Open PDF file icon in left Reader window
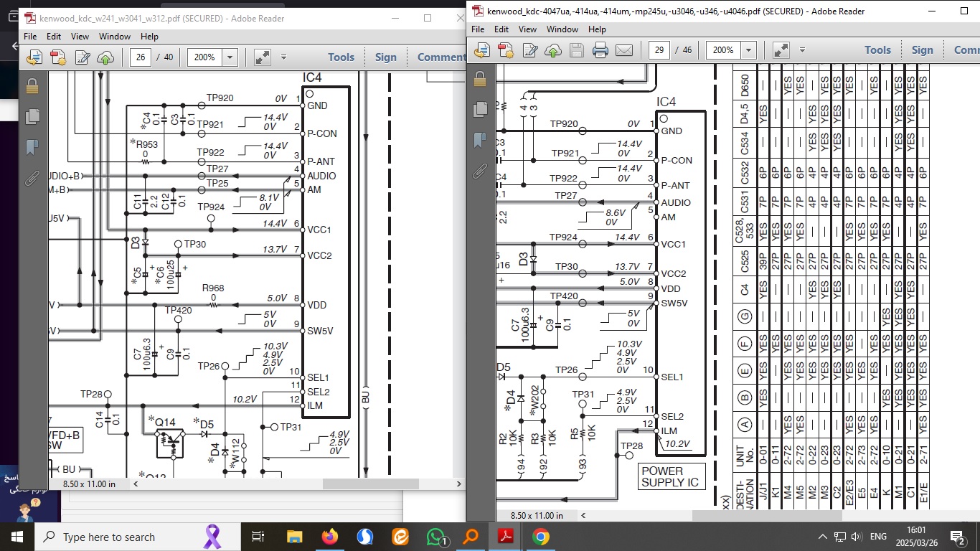The image size is (980, 551). [34, 57]
